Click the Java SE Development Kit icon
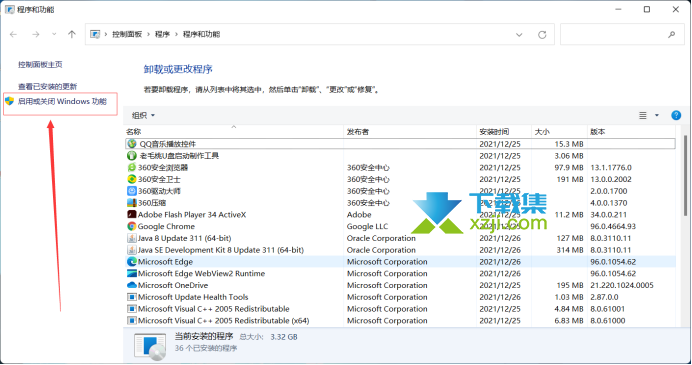The width and height of the screenshot is (692, 365). [132, 250]
